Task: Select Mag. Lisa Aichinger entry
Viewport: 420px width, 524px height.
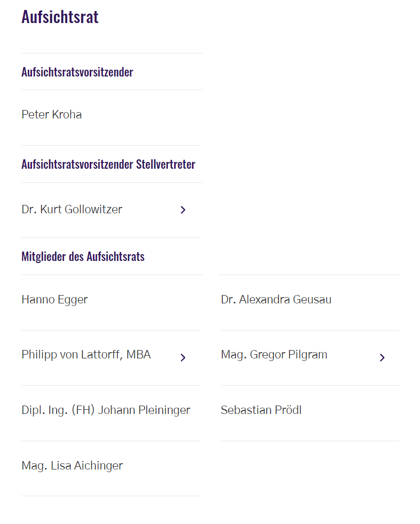Action: click(72, 466)
